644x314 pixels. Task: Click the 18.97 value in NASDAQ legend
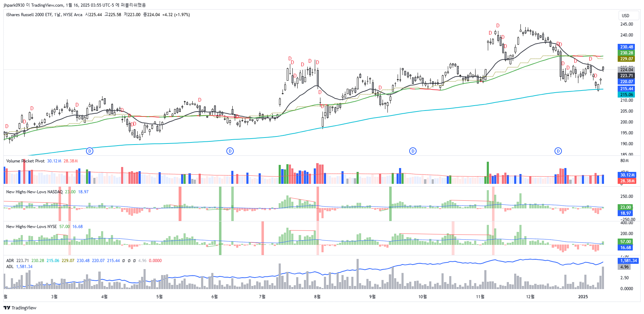[x=83, y=192]
